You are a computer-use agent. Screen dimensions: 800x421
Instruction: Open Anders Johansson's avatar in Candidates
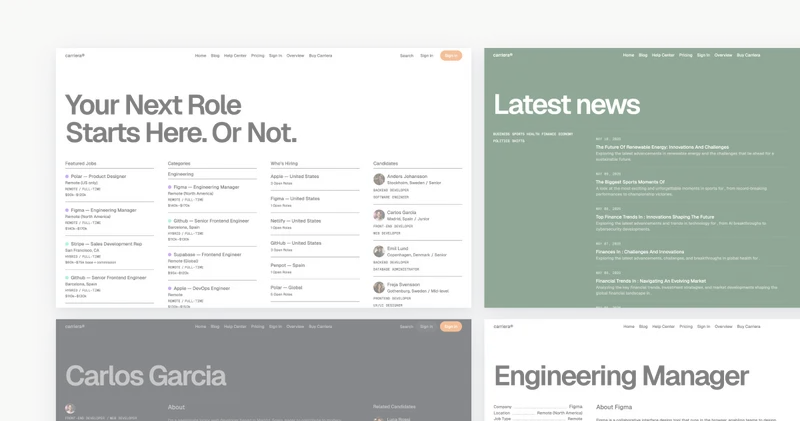pyautogui.click(x=379, y=179)
